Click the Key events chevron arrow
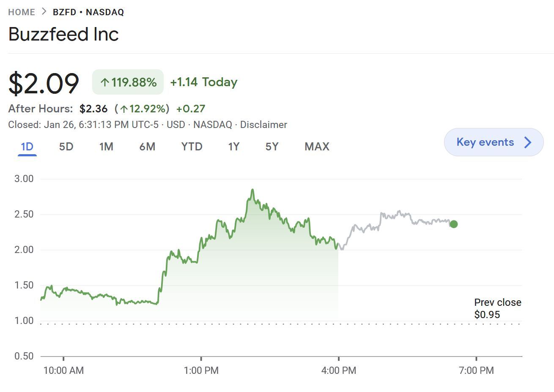The width and height of the screenshot is (554, 392). click(528, 142)
